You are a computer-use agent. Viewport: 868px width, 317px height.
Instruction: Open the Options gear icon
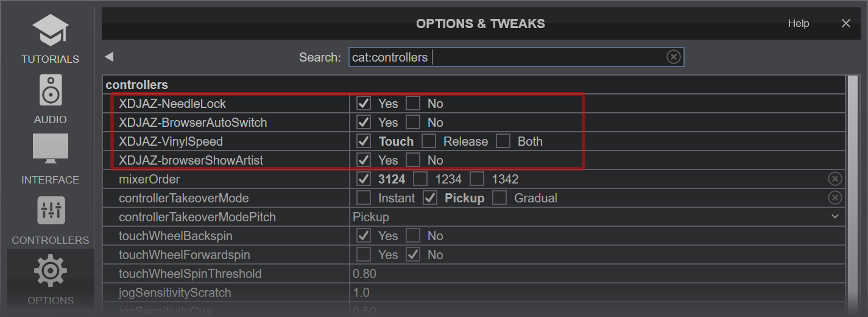coord(51,272)
